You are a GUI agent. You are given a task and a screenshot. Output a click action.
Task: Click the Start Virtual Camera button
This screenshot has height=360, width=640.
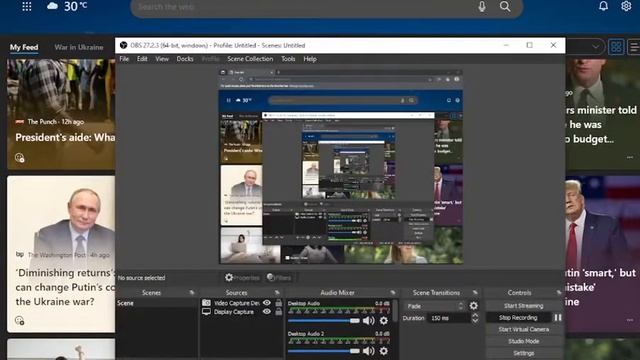(524, 329)
